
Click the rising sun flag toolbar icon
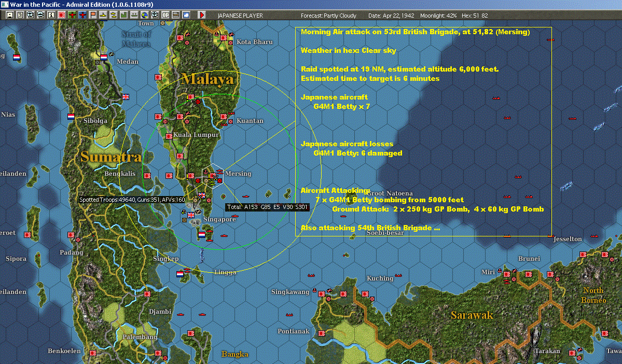pos(62,15)
